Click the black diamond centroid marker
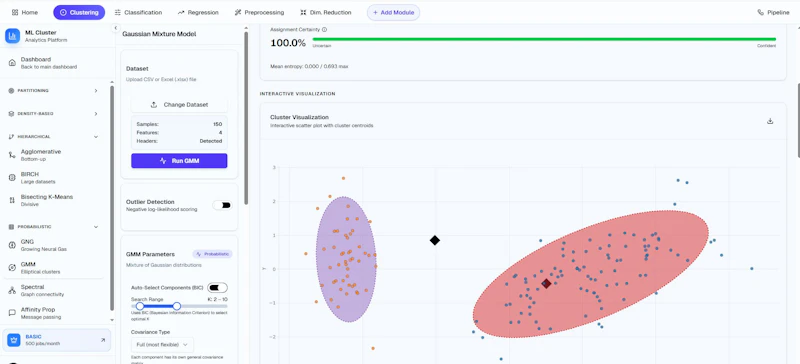The height and width of the screenshot is (364, 800). click(x=435, y=240)
